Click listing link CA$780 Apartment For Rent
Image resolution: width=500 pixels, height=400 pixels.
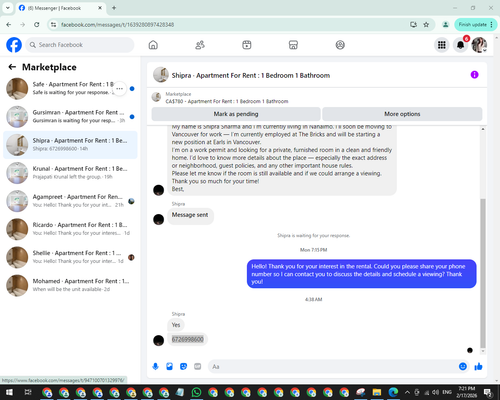[x=227, y=101]
